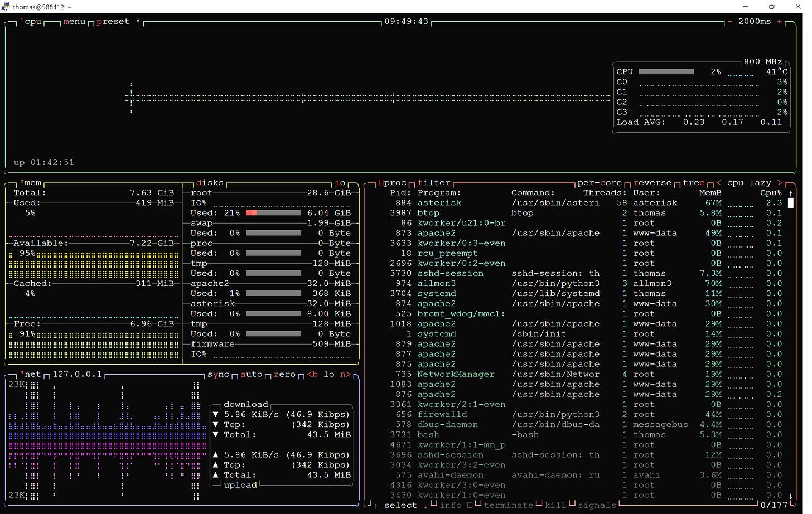Click the Program: column header
Screen dimensions: 812x514
tap(439, 193)
